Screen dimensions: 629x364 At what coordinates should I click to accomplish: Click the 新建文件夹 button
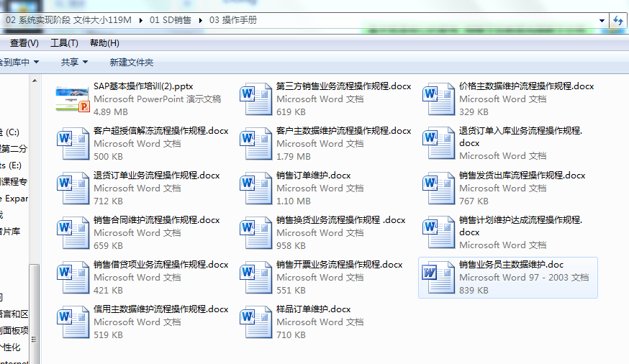(131, 63)
